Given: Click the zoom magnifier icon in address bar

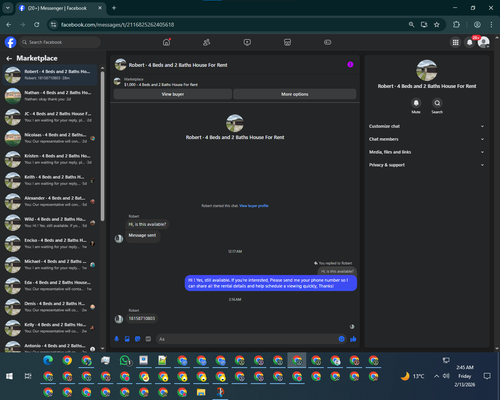Looking at the screenshot, I should 412,25.
